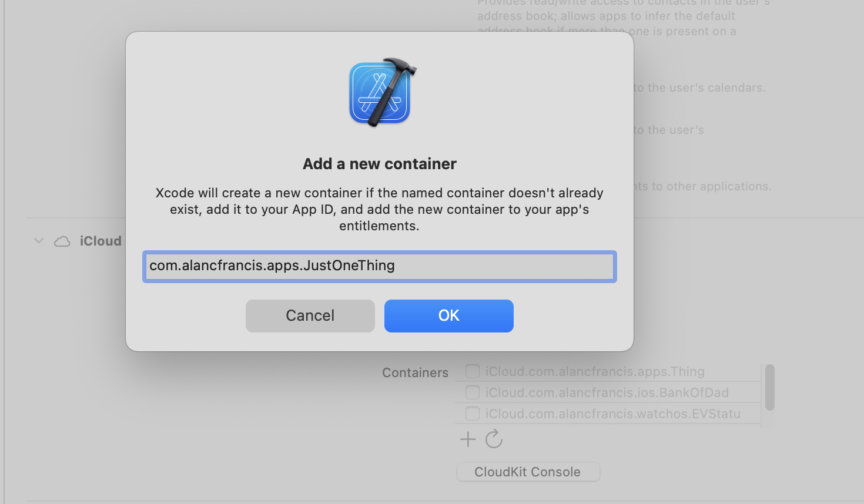Check iCloud.com.alancfrancis.watchos.EVStatu container

[x=473, y=414]
